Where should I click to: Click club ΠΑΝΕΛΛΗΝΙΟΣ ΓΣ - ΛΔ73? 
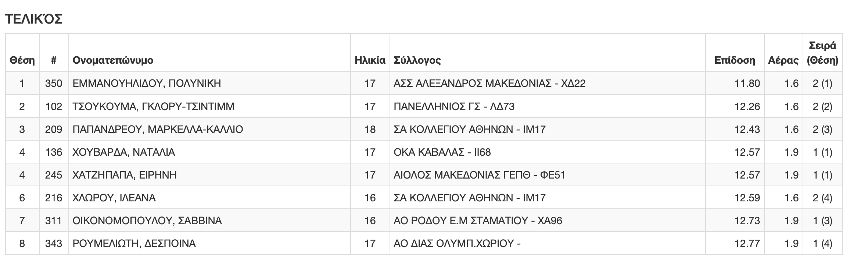pos(454,106)
